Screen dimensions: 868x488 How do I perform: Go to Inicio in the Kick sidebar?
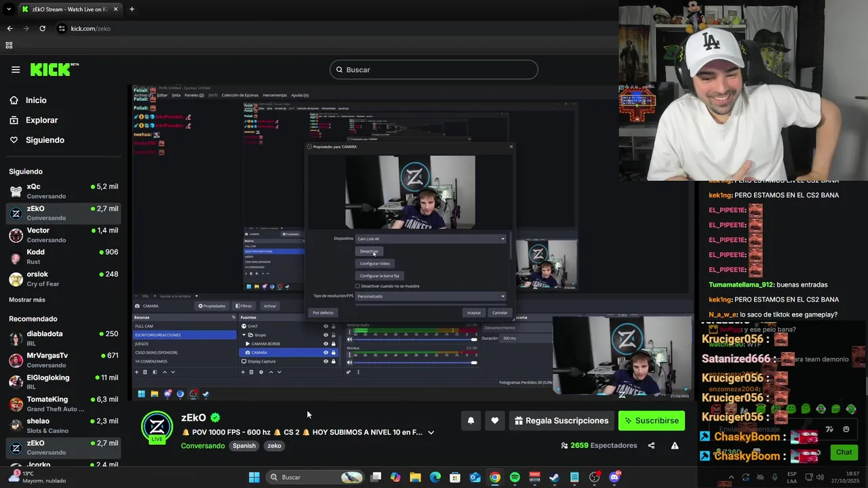[x=36, y=100]
